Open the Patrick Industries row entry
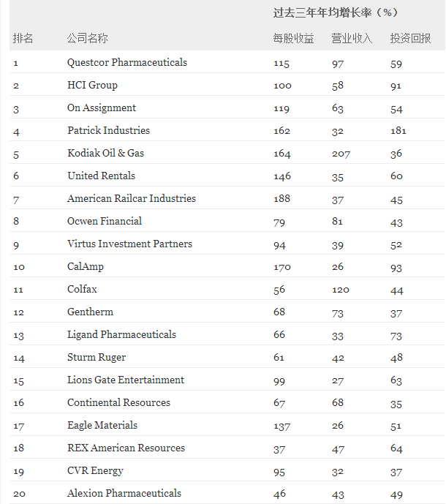The image size is (446, 504). click(108, 131)
